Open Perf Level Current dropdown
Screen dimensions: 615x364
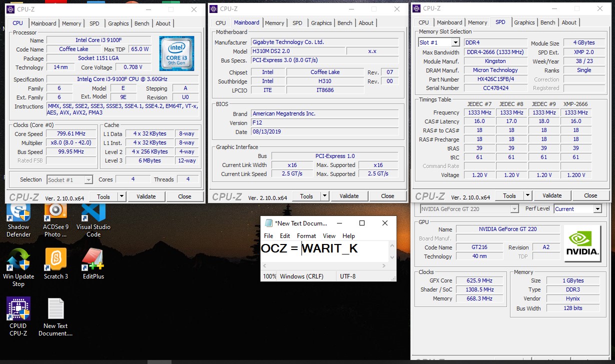pyautogui.click(x=597, y=209)
